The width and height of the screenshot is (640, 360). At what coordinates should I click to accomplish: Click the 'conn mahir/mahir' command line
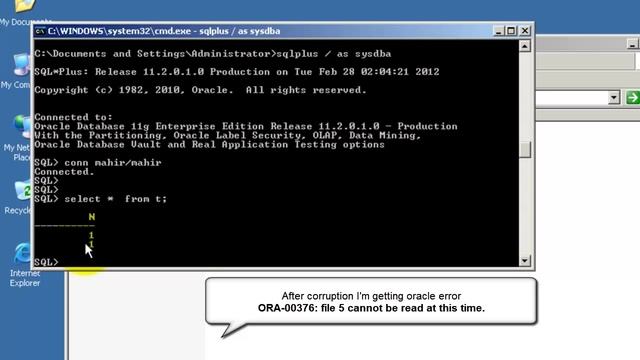(x=98, y=163)
